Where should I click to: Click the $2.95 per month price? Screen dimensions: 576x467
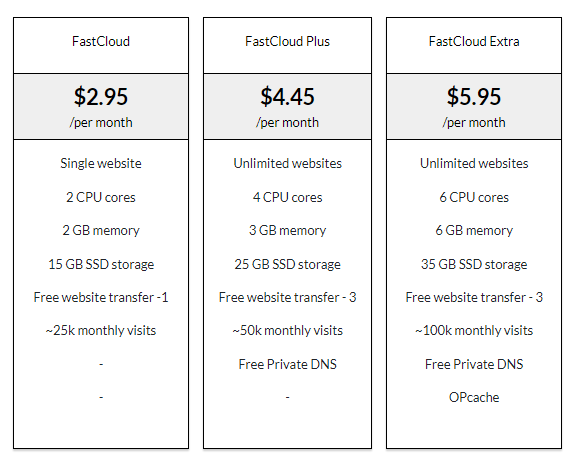pyautogui.click(x=101, y=96)
